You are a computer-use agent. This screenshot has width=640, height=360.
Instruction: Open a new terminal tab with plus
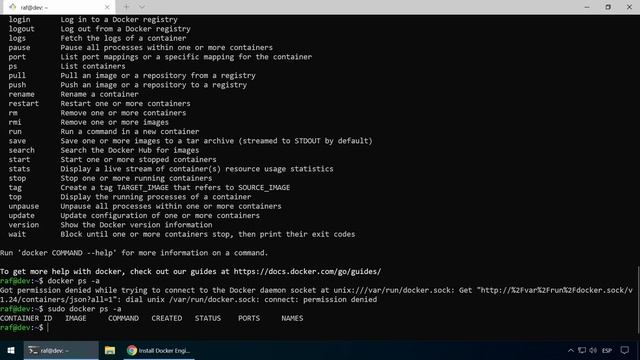(126, 7)
